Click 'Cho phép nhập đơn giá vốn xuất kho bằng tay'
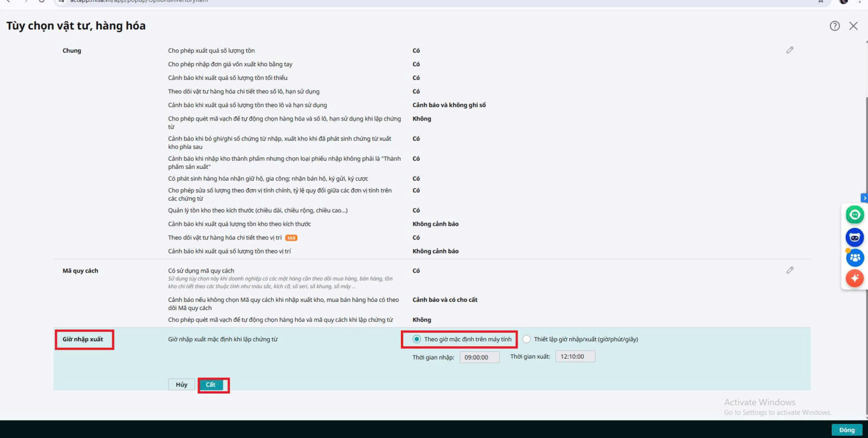The width and height of the screenshot is (868, 438). pyautogui.click(x=230, y=64)
